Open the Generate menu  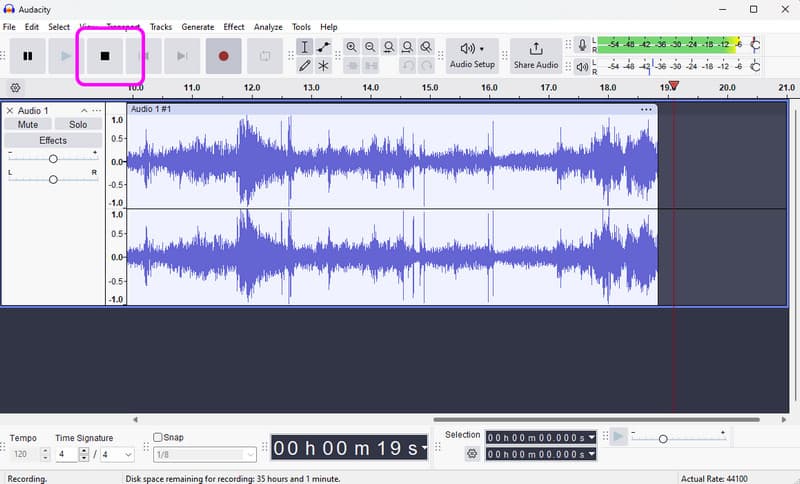point(198,27)
